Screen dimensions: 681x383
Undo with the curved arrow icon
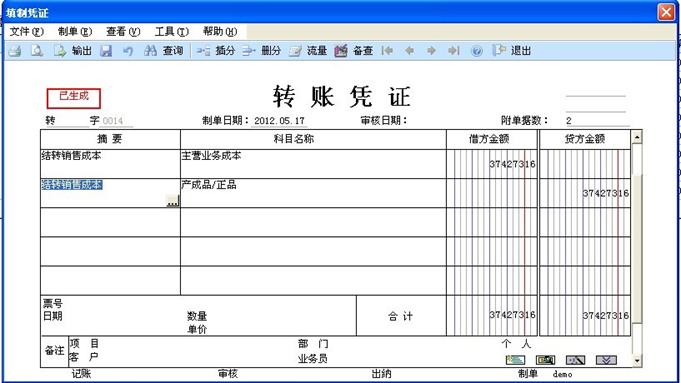[x=128, y=51]
